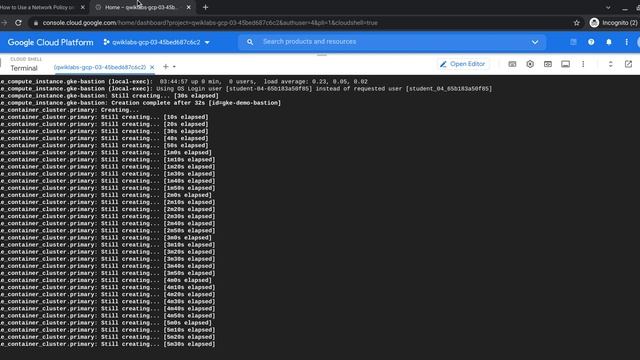Click the search magnifier icon
Screen dimensions: 640x360
click(x=250, y=42)
